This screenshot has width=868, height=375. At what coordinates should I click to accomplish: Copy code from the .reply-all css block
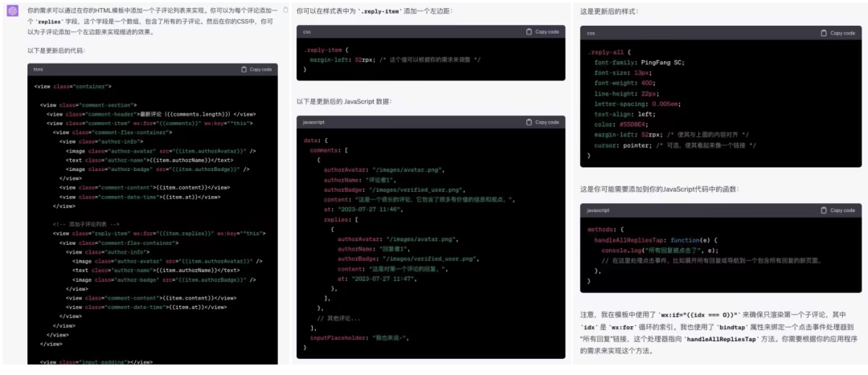pyautogui.click(x=838, y=33)
